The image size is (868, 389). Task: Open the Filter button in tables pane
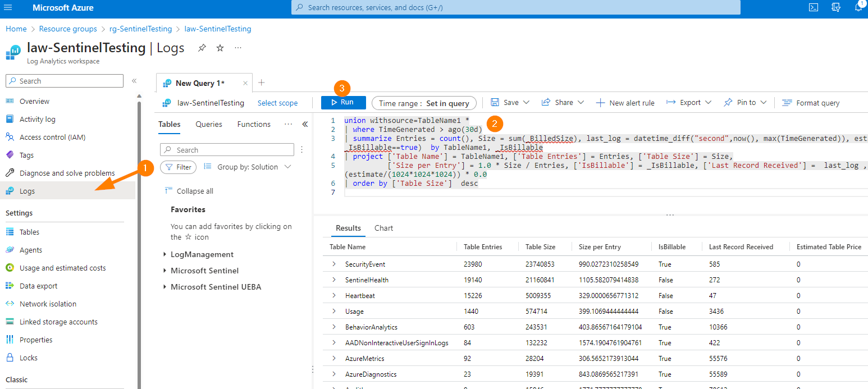[x=178, y=167]
